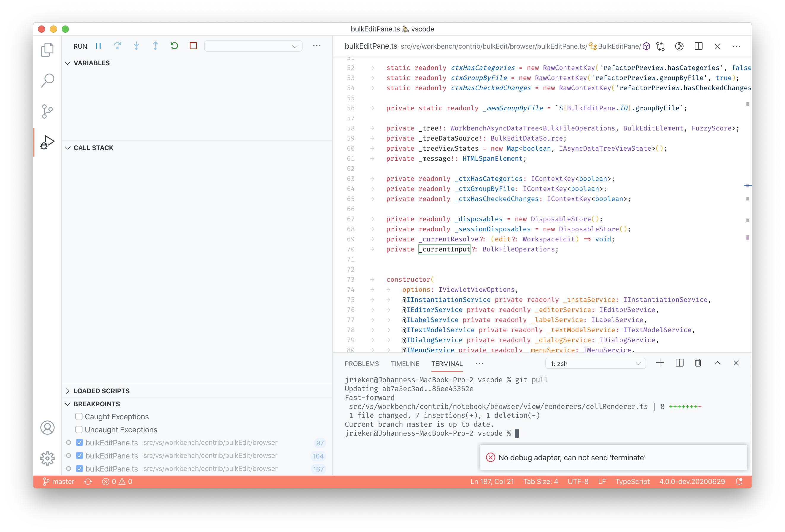Maximize the panel with the up chevron
Screen dimensions: 785x532
point(717,363)
